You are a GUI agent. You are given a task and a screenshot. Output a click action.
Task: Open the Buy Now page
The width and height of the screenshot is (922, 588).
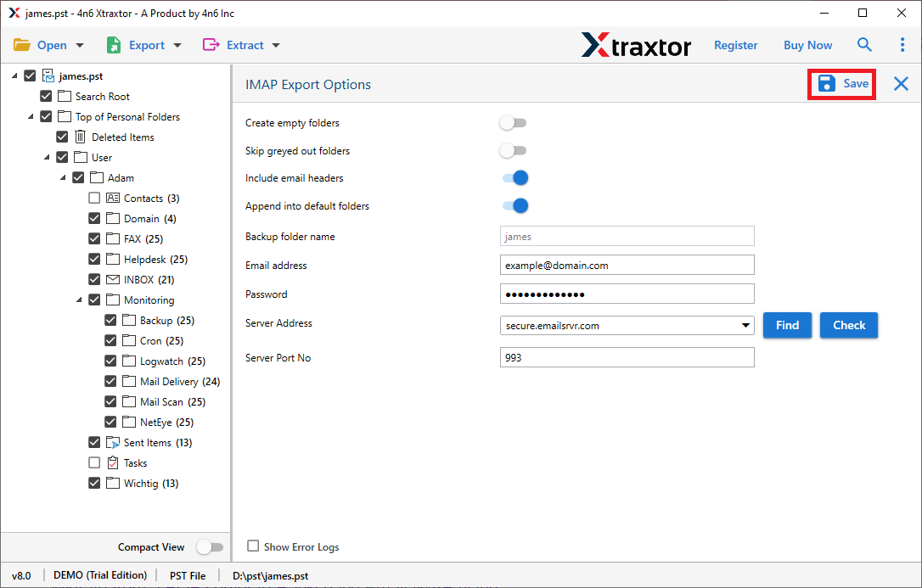click(x=807, y=44)
